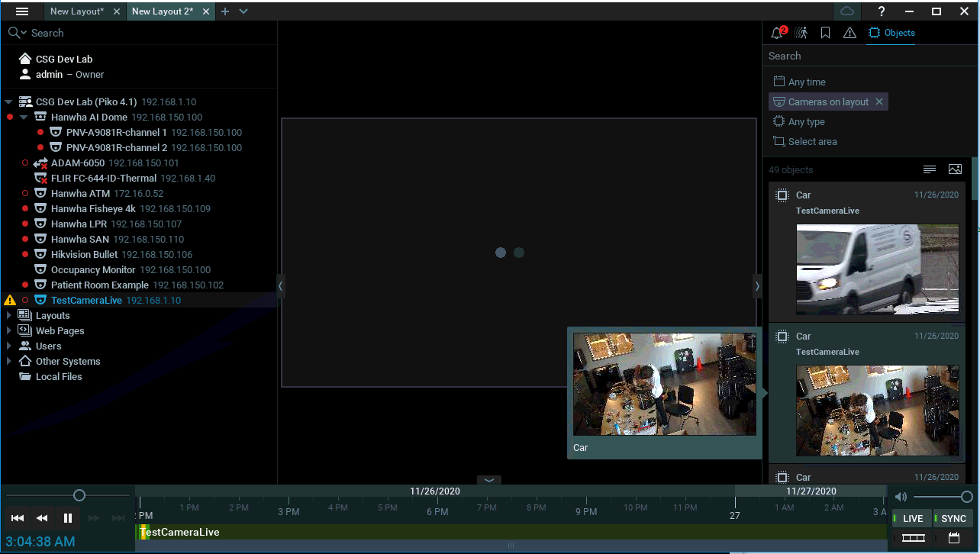This screenshot has height=554, width=980.
Task: Click the rewind button
Action: coord(42,518)
